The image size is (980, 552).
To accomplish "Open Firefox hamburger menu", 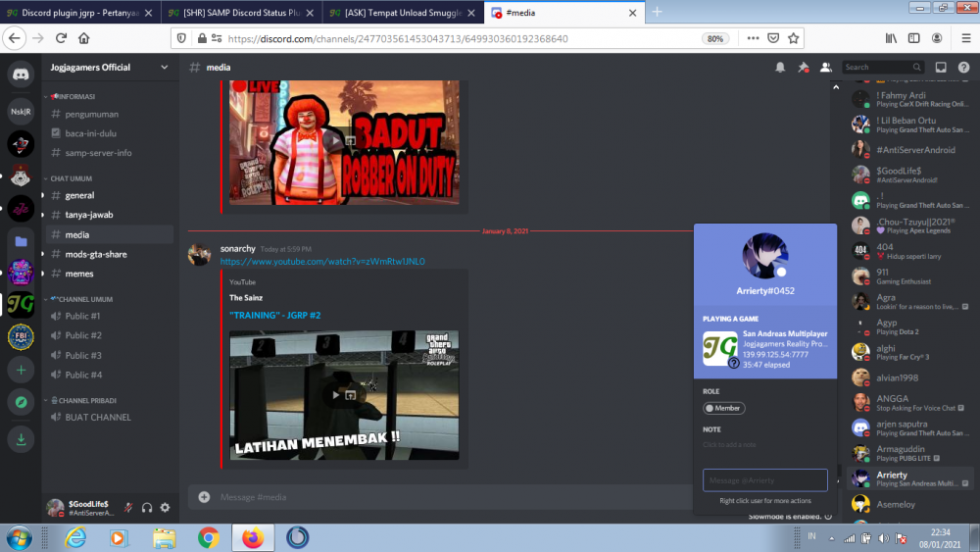I will click(966, 38).
